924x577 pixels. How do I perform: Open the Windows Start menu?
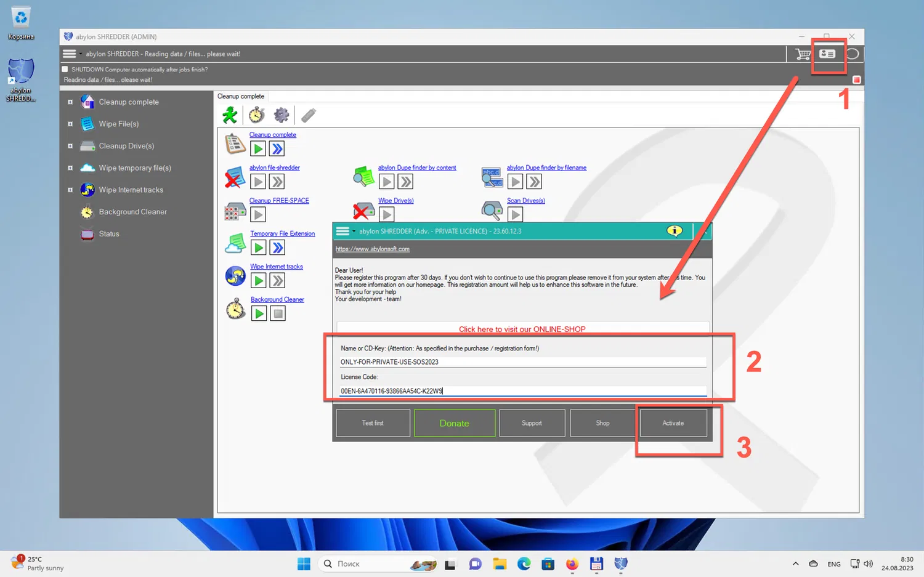[304, 563]
